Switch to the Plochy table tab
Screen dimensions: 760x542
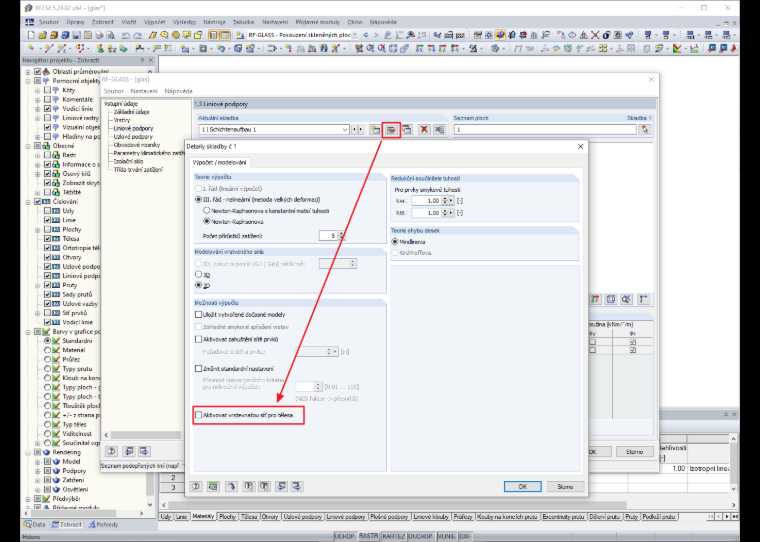click(227, 517)
